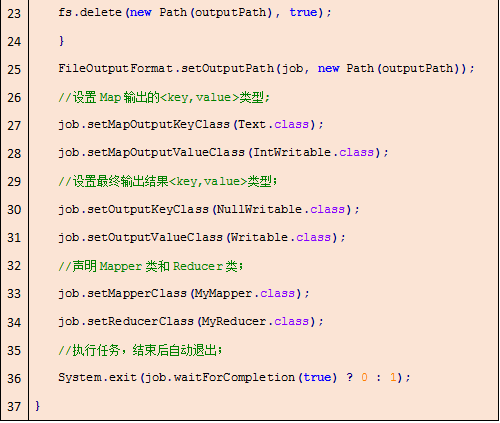Click line number 23
Viewport: 500px width, 423px height.
click(x=14, y=14)
